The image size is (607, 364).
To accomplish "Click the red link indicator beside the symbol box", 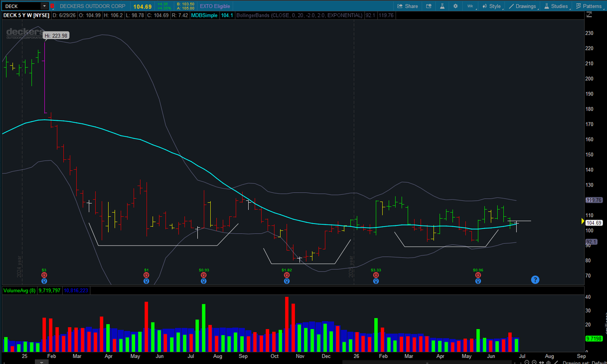I will (52, 6).
